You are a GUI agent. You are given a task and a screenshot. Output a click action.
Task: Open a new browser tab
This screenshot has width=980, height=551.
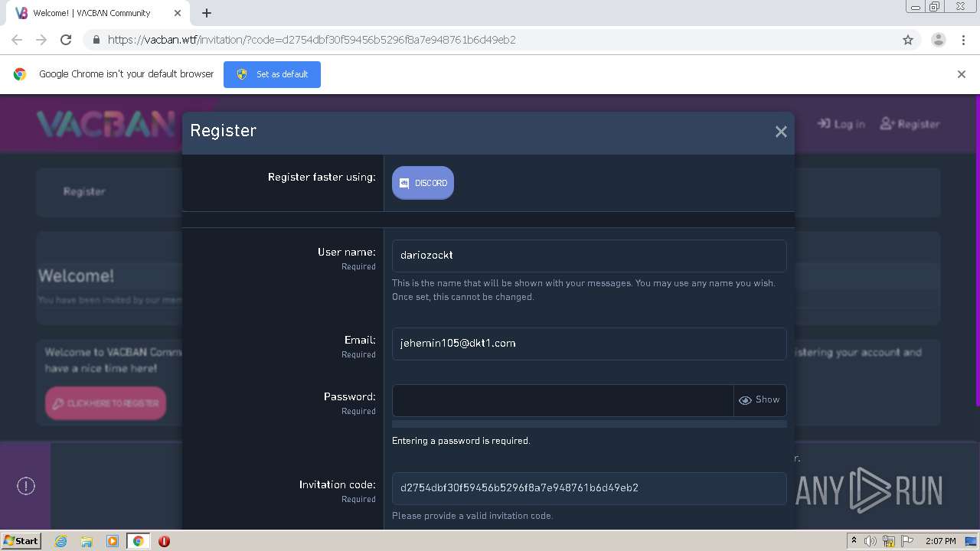pos(207,13)
